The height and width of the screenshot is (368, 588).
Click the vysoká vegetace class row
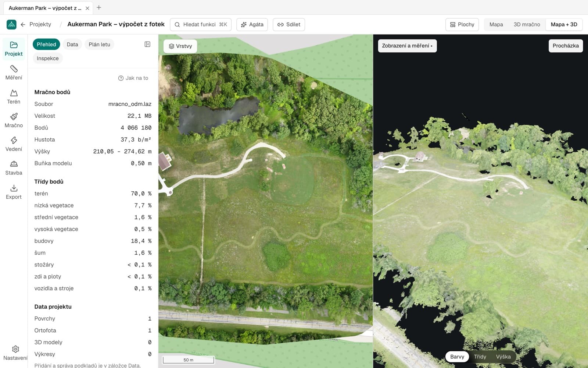click(93, 229)
